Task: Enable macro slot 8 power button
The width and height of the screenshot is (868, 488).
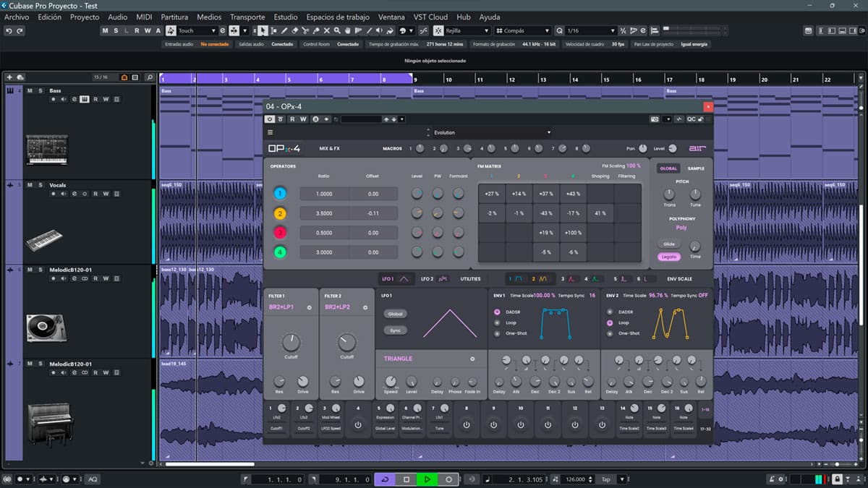Action: click(467, 424)
